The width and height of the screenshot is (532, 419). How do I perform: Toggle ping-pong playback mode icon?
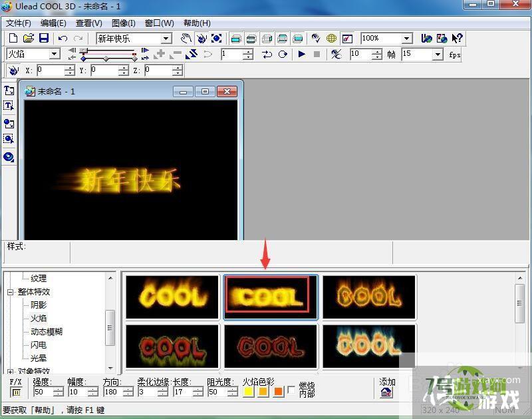coord(267,55)
